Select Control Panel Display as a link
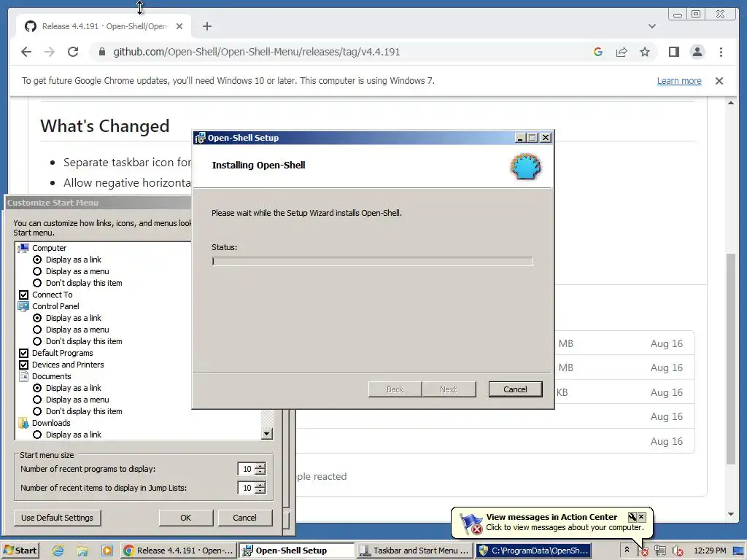 point(37,318)
